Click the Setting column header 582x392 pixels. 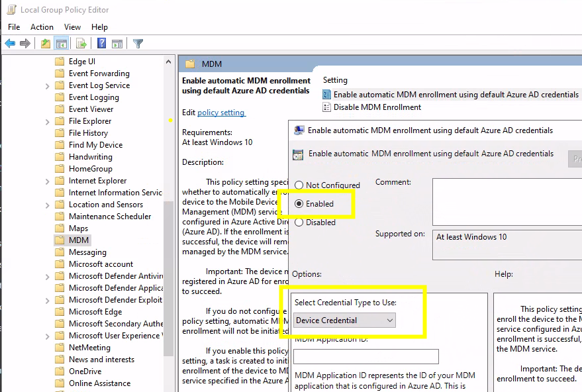pos(335,80)
